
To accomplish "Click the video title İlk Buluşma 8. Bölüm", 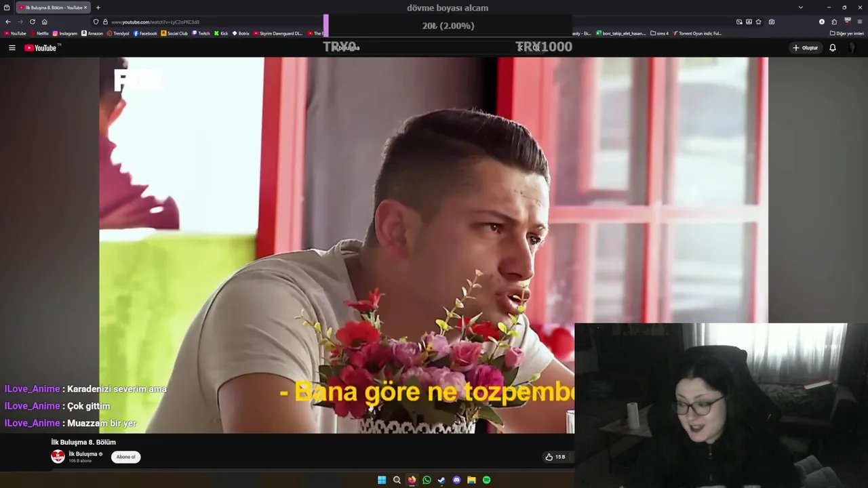I will tap(83, 442).
